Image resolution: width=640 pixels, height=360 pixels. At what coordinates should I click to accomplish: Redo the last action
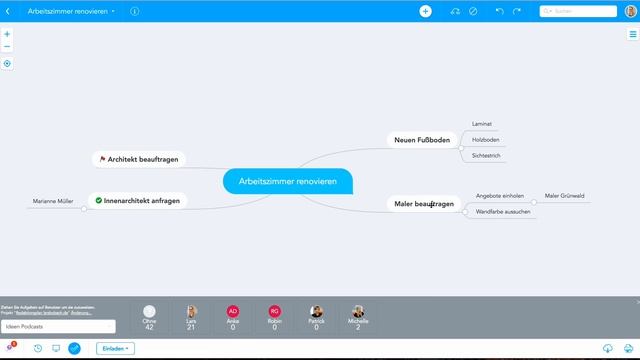[517, 11]
